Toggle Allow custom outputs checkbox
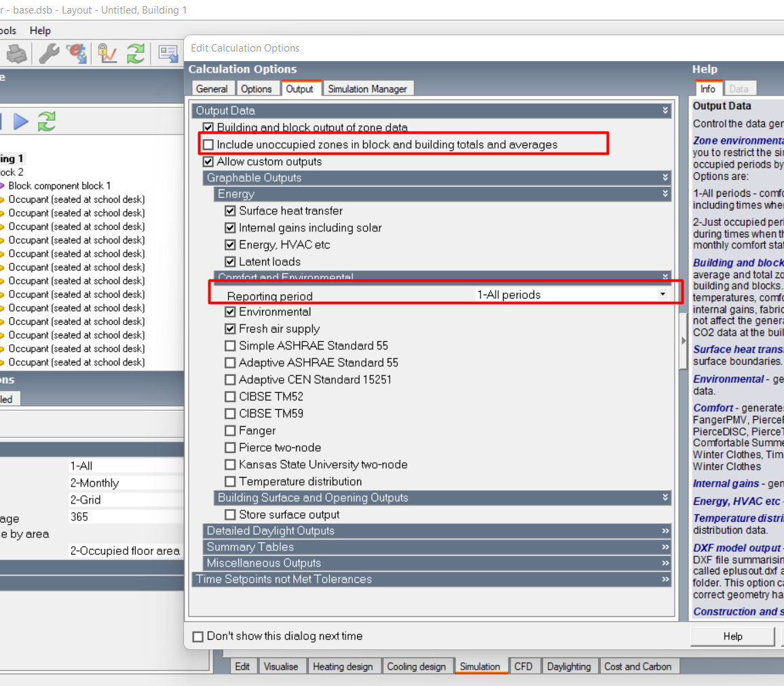 (208, 161)
